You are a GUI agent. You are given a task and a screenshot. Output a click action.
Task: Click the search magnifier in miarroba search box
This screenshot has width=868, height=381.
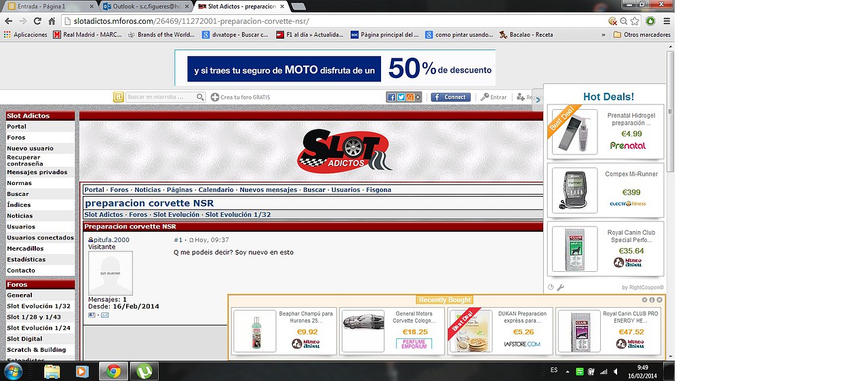tap(200, 97)
